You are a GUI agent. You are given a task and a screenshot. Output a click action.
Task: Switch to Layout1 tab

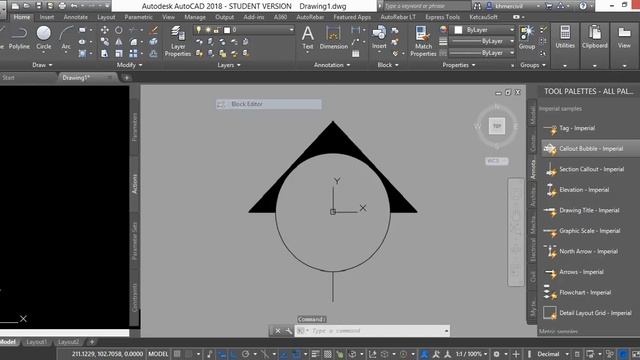pos(36,342)
